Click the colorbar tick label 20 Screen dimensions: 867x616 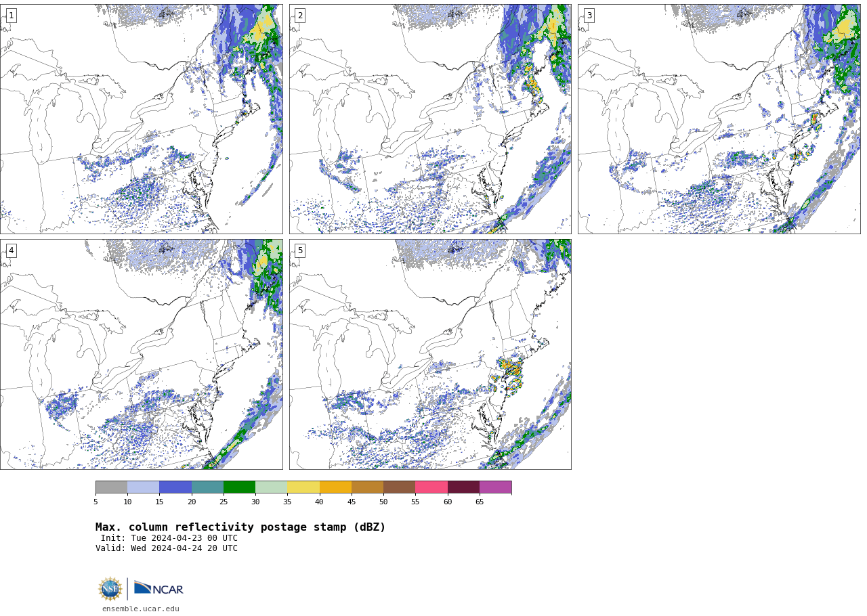click(192, 502)
